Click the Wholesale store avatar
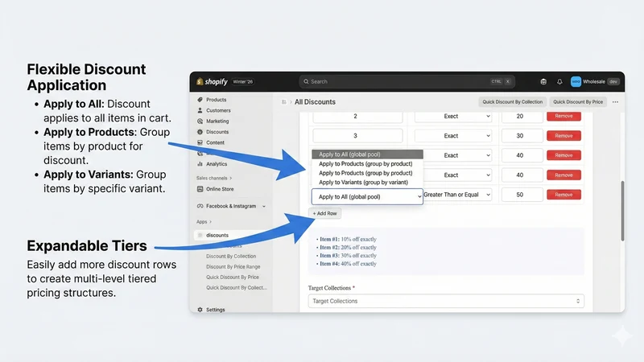The height and width of the screenshot is (362, 644). 576,82
